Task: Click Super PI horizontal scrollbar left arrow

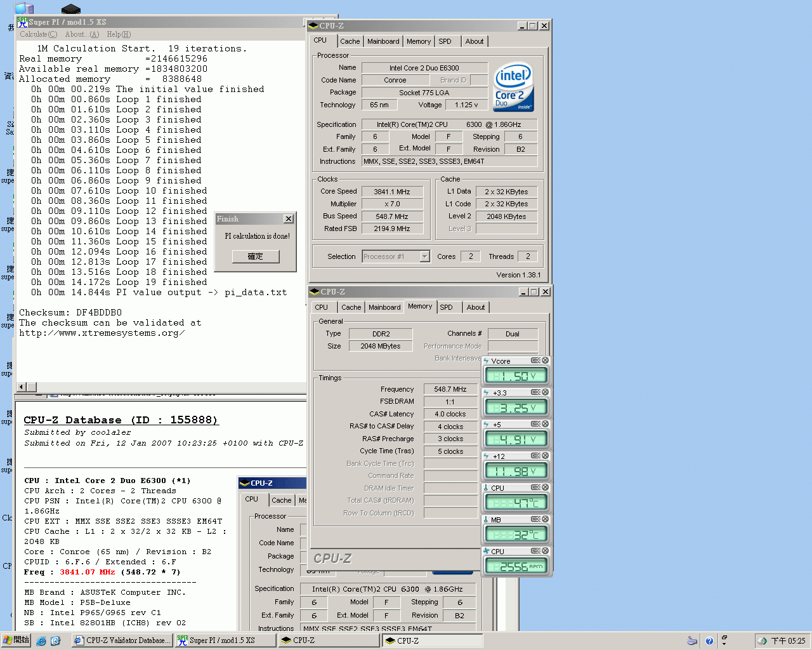Action: click(x=21, y=387)
